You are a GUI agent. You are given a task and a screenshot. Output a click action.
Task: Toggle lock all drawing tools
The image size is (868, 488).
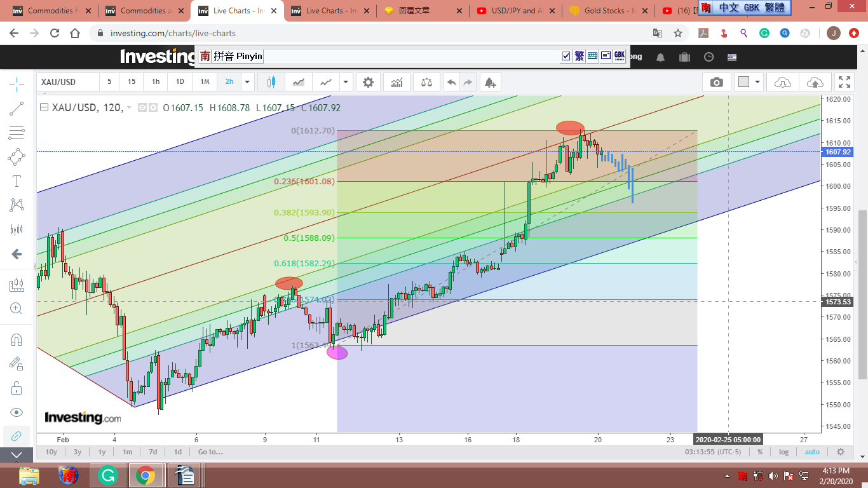pos(17,388)
